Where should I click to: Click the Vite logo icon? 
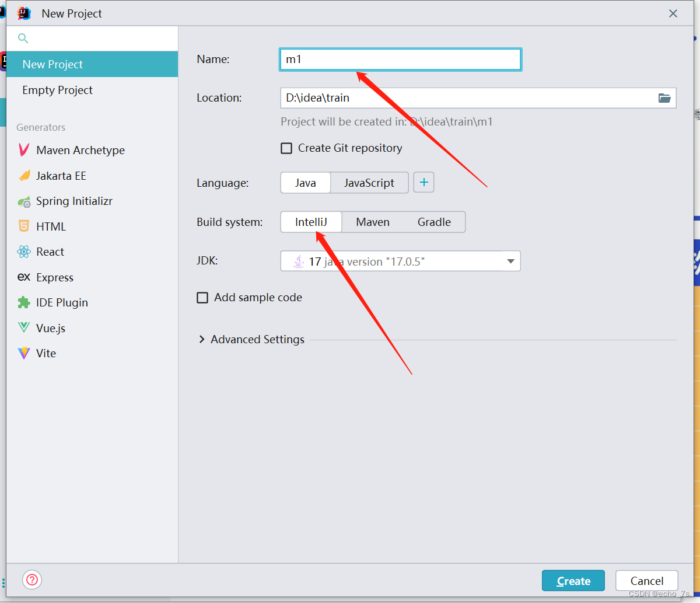click(x=24, y=353)
